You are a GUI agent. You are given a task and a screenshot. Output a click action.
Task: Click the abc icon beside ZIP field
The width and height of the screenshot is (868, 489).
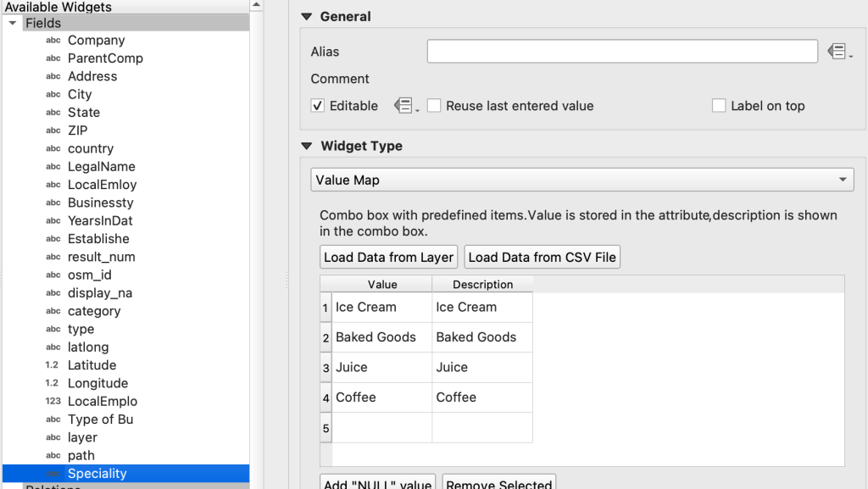(53, 131)
